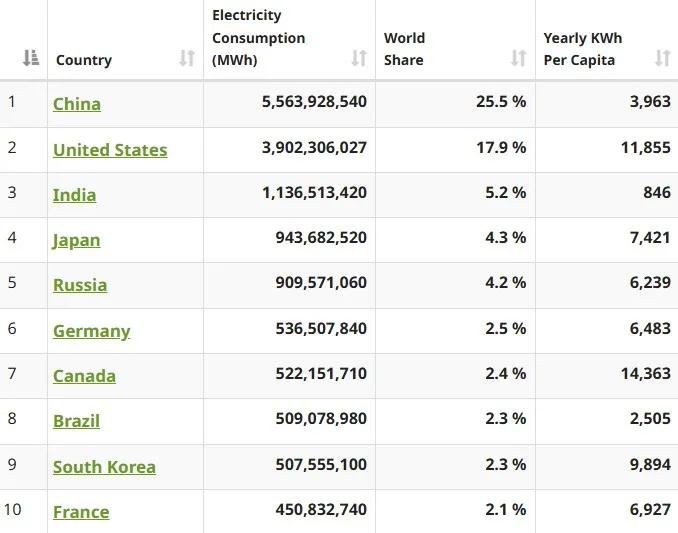Click the World Share header text
The height and width of the screenshot is (533, 678).
(x=404, y=49)
